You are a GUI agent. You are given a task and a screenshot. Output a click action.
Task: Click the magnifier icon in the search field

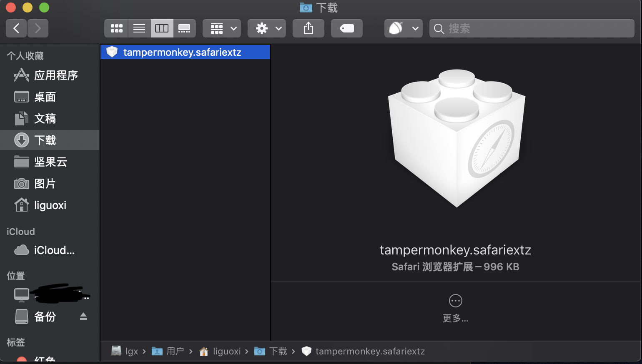pyautogui.click(x=439, y=29)
